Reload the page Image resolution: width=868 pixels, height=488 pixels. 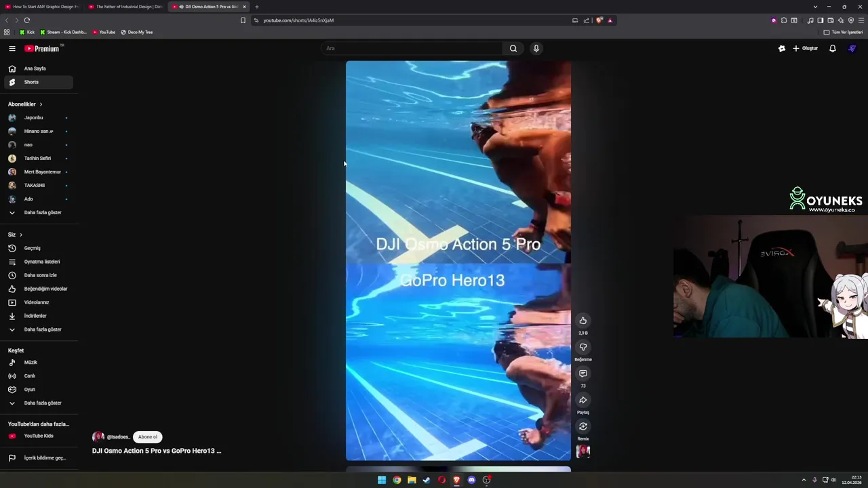(x=27, y=20)
